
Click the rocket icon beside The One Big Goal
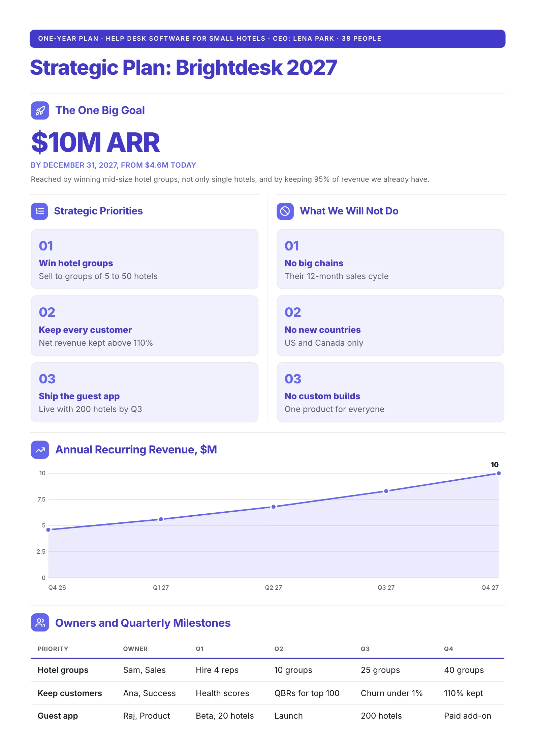[40, 110]
